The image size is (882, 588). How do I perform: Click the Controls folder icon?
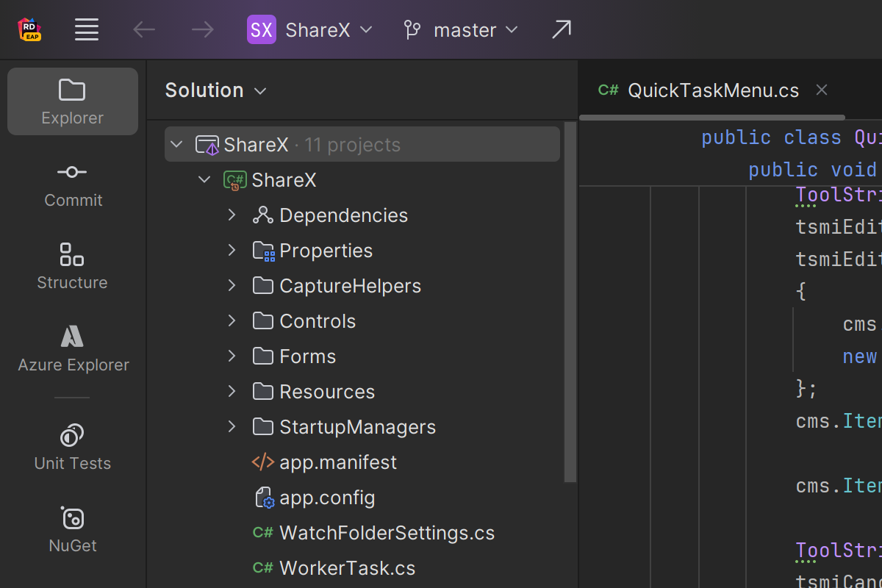coord(262,320)
